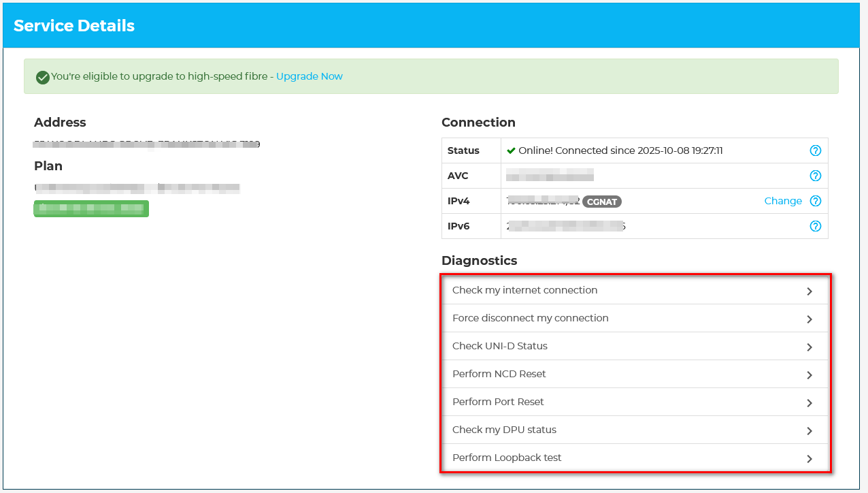Run the Perform Loopback test option

click(507, 458)
